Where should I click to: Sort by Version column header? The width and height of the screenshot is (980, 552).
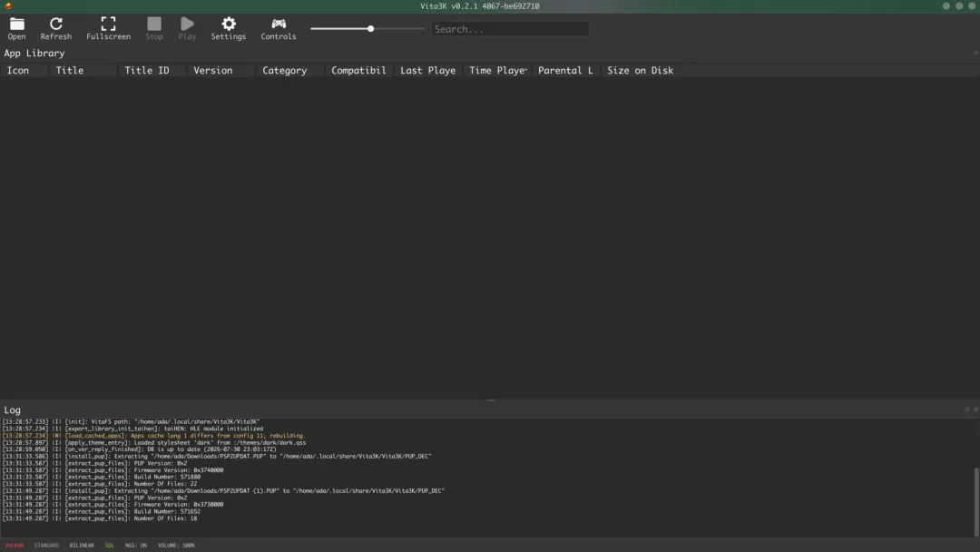(x=221, y=71)
